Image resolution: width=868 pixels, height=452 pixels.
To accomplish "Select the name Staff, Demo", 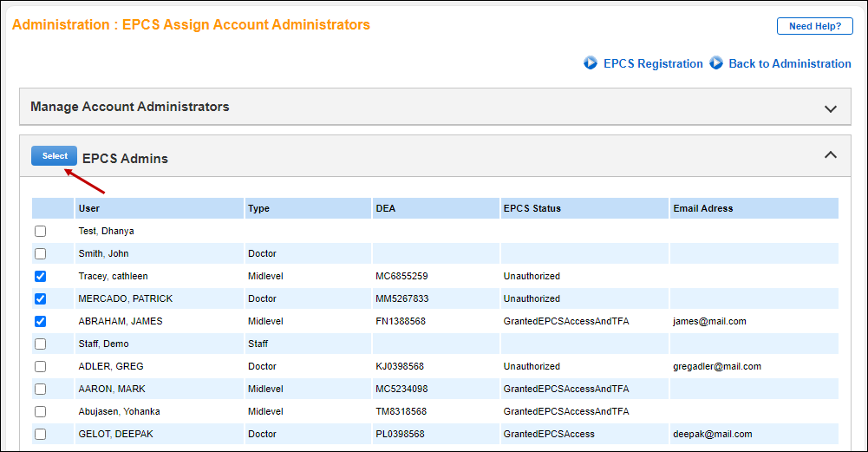I will (x=103, y=344).
